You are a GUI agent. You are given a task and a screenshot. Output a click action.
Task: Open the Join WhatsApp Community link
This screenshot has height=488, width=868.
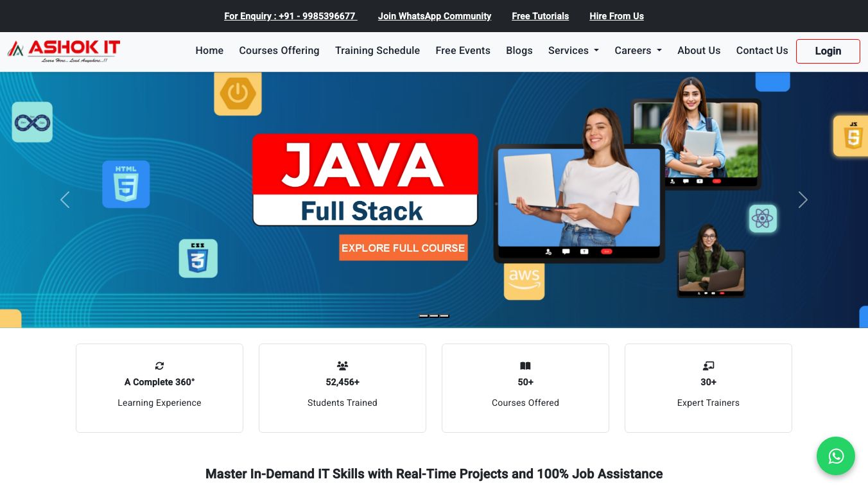[x=435, y=16]
